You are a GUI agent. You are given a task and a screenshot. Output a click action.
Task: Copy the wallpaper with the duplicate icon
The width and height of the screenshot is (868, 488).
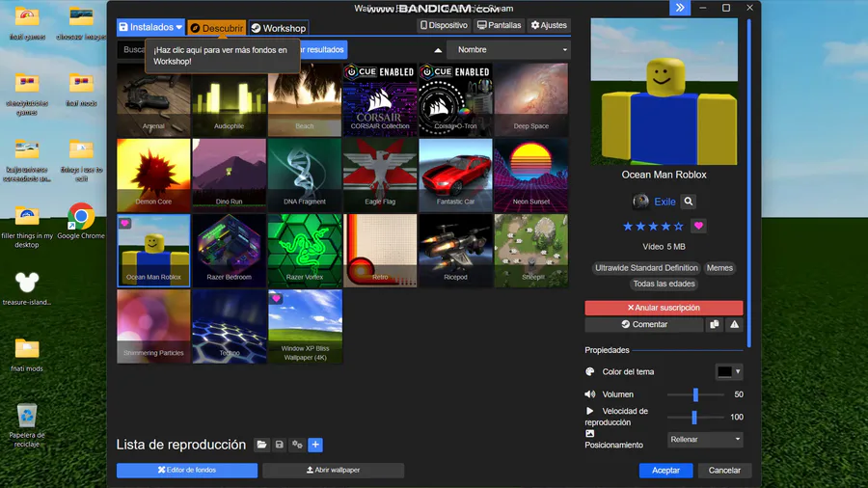(x=715, y=324)
